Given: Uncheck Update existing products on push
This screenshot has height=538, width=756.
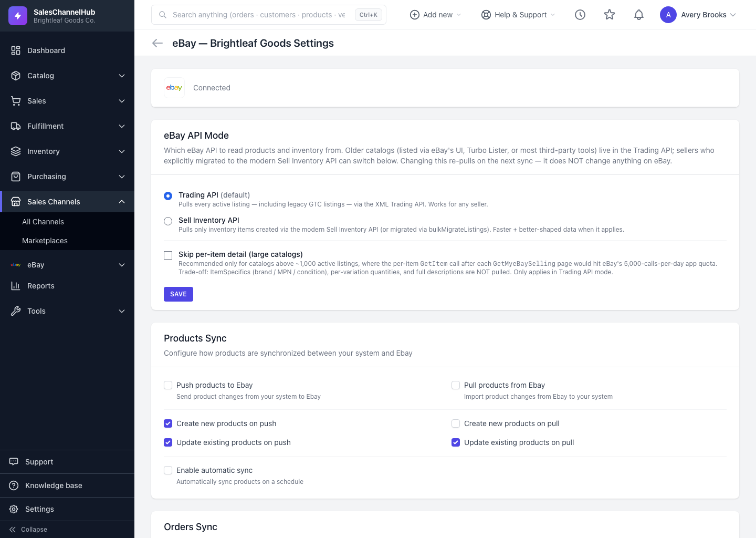Looking at the screenshot, I should pyautogui.click(x=168, y=442).
